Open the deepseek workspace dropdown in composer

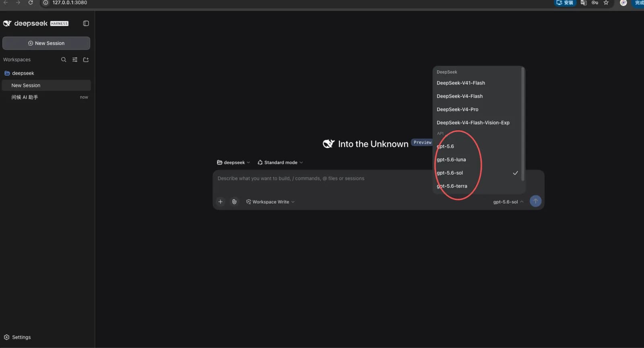tap(233, 163)
